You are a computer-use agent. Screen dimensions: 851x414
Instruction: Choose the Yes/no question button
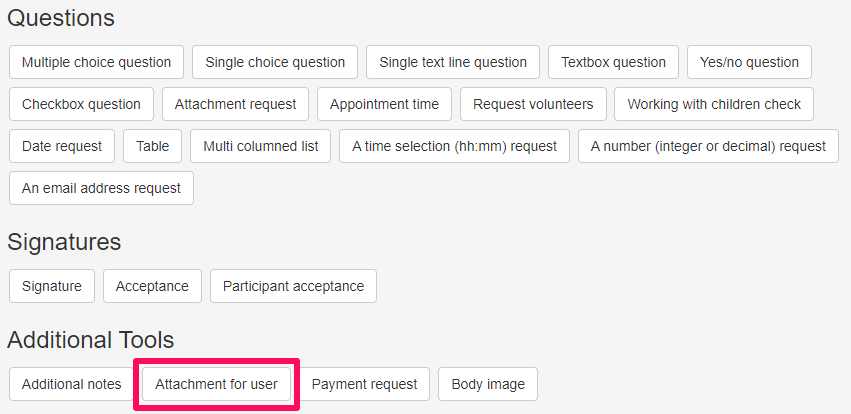coord(749,62)
